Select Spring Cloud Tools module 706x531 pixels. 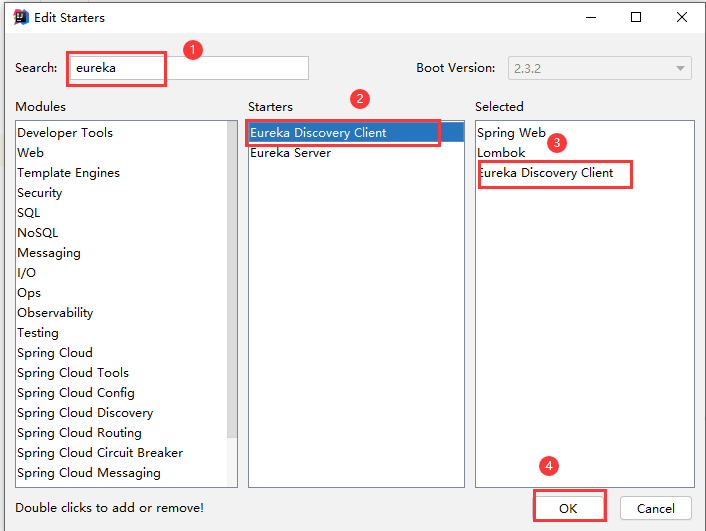point(122,373)
